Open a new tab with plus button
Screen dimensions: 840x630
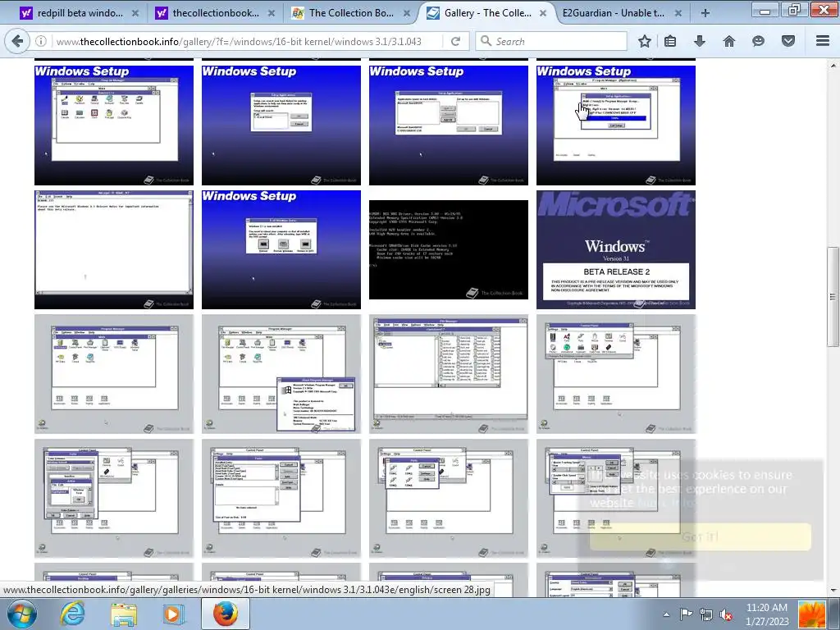705,13
